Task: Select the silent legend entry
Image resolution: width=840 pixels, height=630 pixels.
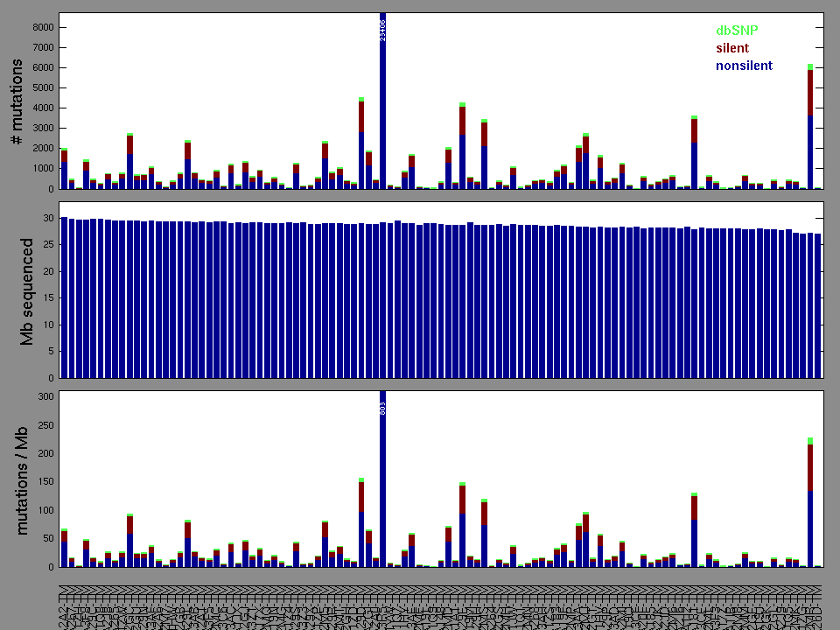Action: 732,48
